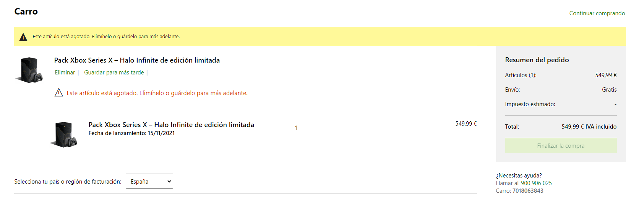Click the upper Xbox Series X product thumbnail
Image resolution: width=644 pixels, height=208 pixels.
29,70
